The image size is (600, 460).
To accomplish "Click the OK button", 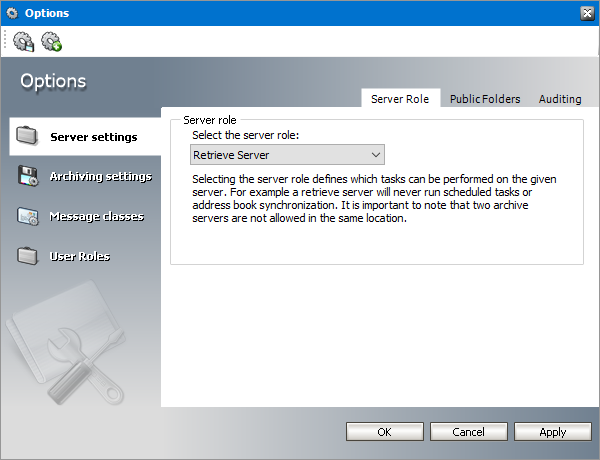I will coord(385,432).
